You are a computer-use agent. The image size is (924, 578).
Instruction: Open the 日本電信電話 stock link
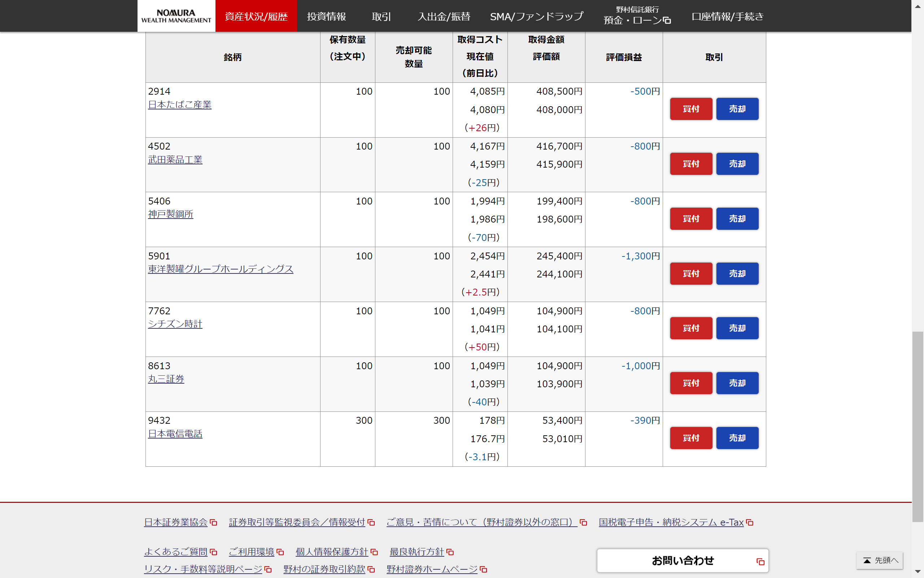175,434
